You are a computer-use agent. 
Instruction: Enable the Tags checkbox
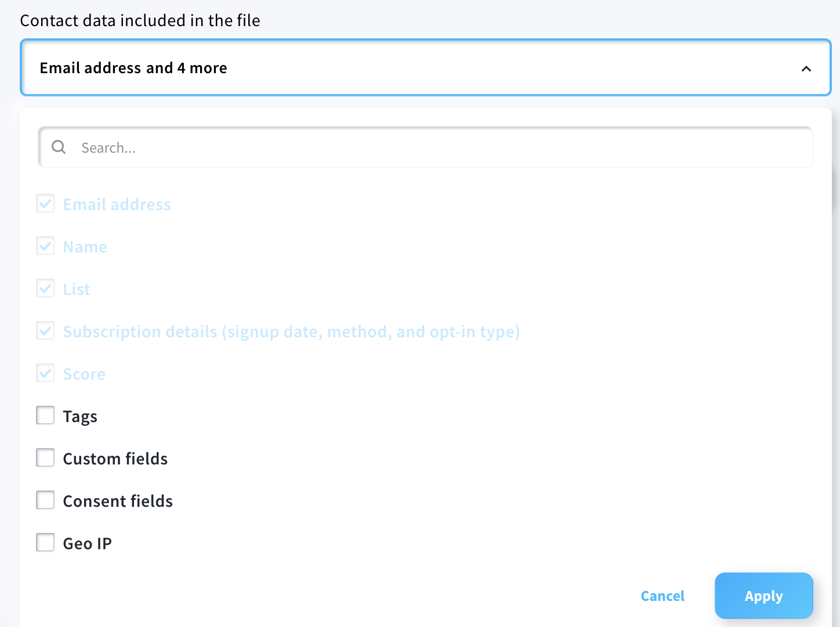tap(45, 416)
